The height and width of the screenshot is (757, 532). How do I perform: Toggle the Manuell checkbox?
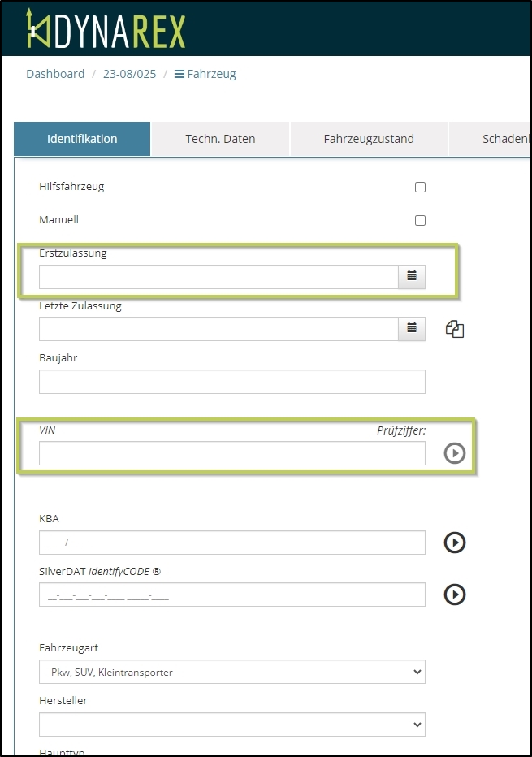[420, 220]
